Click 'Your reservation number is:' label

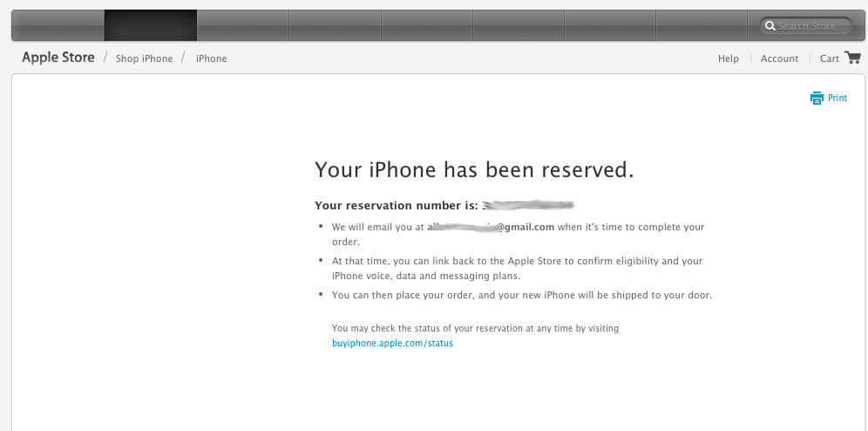pyautogui.click(x=396, y=206)
